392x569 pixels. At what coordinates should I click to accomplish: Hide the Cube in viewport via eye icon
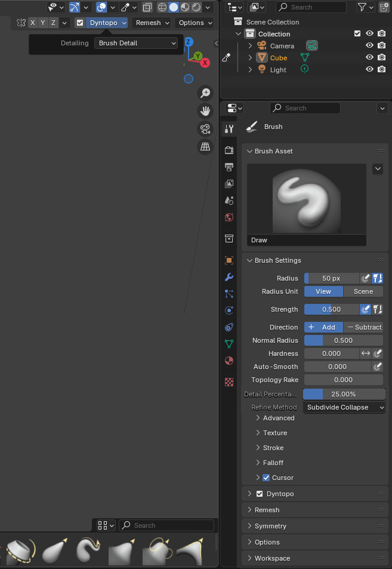click(x=369, y=57)
